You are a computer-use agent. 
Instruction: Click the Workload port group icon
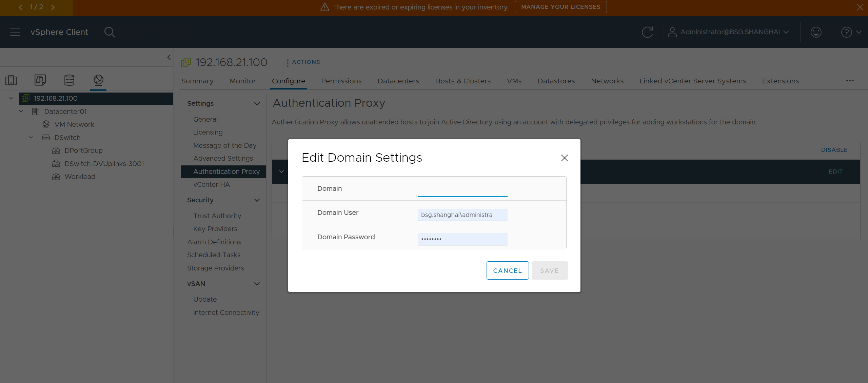point(56,177)
